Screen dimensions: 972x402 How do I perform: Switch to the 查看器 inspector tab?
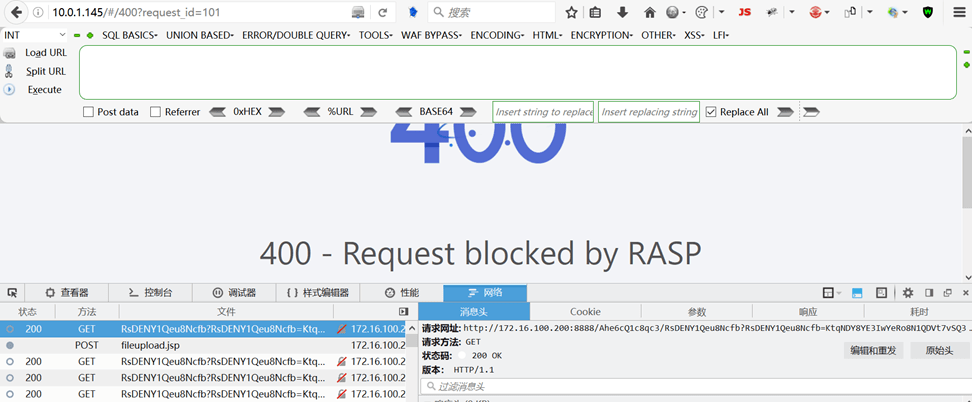pos(67,293)
